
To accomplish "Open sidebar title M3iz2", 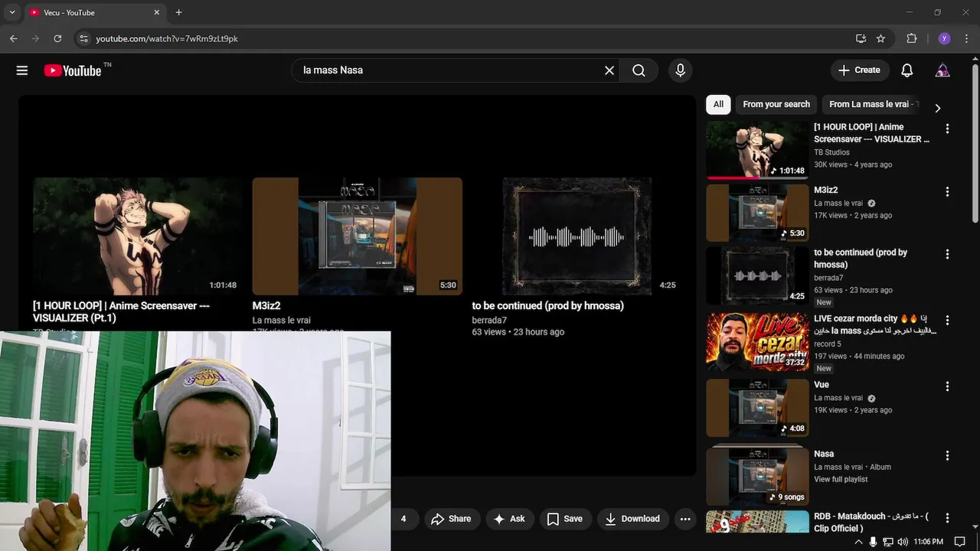I will 826,191.
